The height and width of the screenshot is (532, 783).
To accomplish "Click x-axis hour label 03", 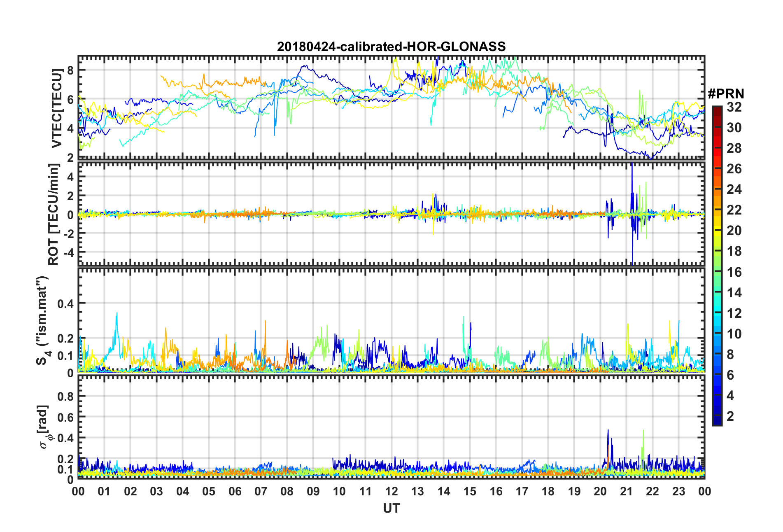I will point(156,492).
